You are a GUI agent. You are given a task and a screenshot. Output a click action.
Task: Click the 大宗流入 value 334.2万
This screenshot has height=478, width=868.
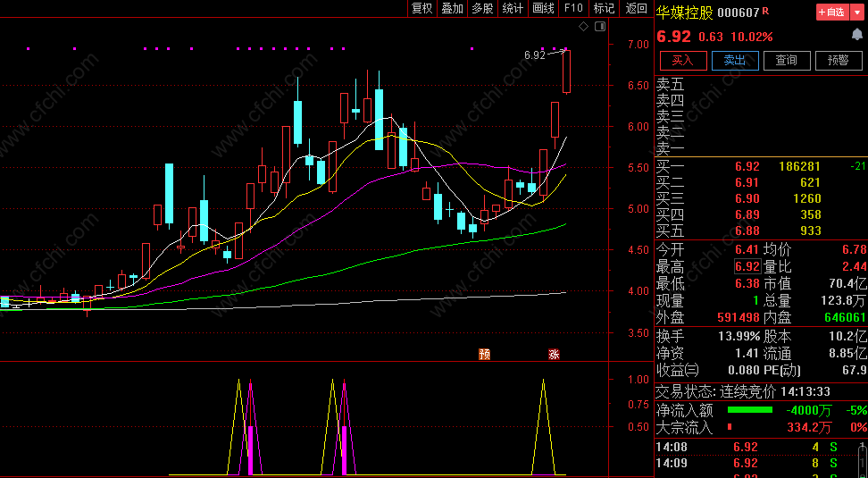[x=809, y=427]
